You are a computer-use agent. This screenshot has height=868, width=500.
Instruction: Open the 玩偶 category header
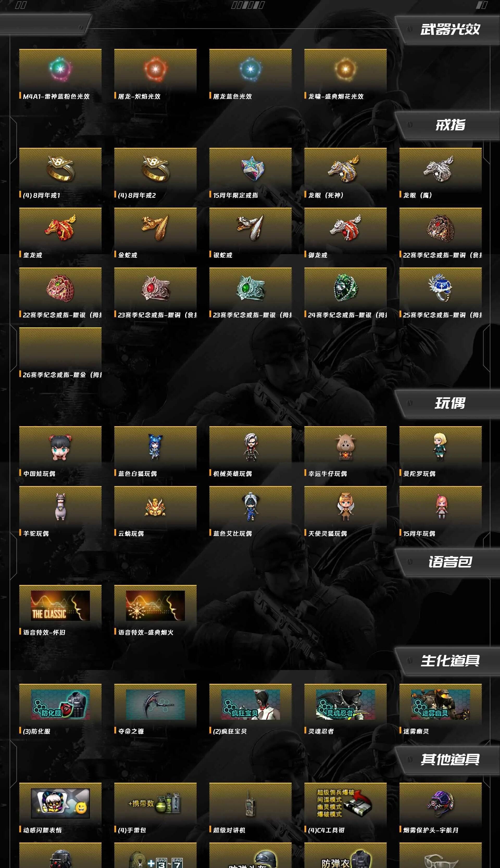(450, 403)
